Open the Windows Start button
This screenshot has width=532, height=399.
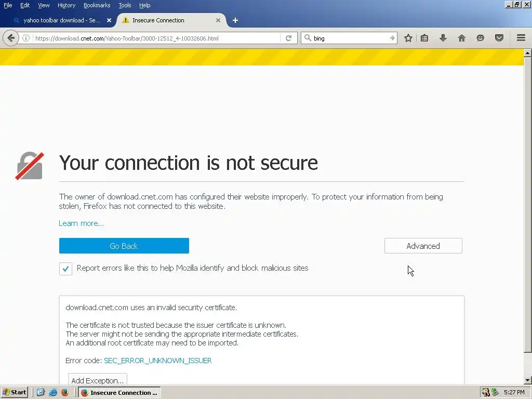pos(15,392)
